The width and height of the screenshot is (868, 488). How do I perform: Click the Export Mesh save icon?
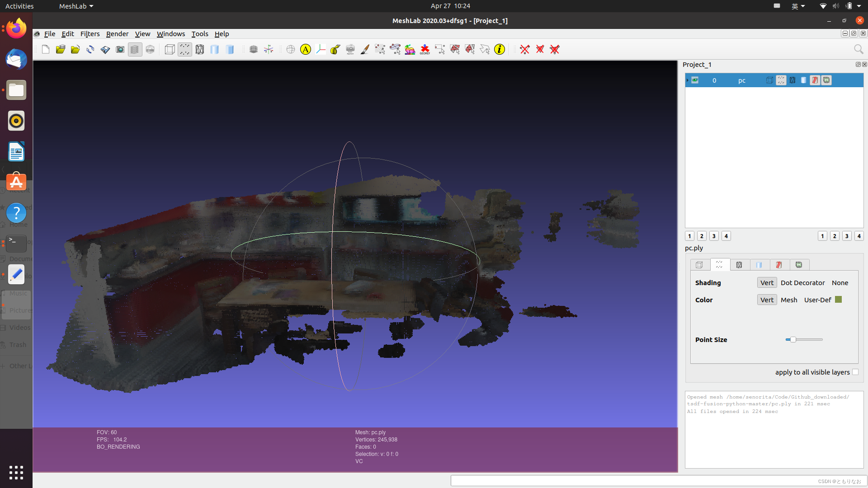click(x=105, y=49)
